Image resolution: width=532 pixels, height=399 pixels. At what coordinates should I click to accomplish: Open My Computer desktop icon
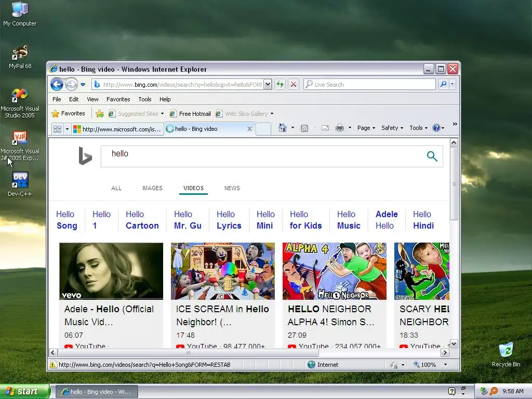pyautogui.click(x=20, y=14)
